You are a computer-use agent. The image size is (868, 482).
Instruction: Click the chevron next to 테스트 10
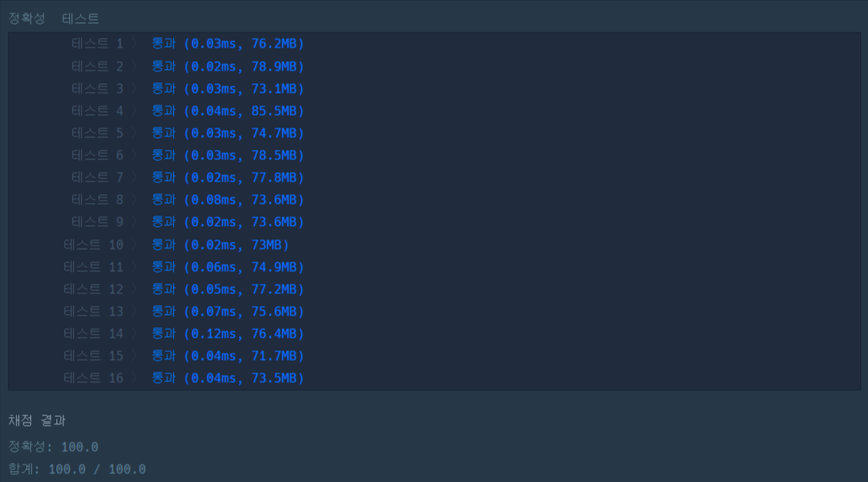(135, 245)
